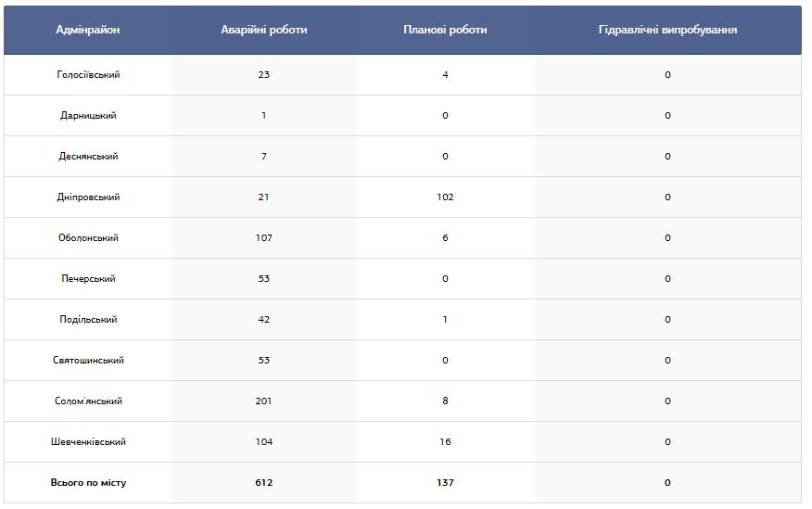Click the Гідравлічні випробування column header
Image resolution: width=812 pixels, height=509 pixels.
point(667,30)
